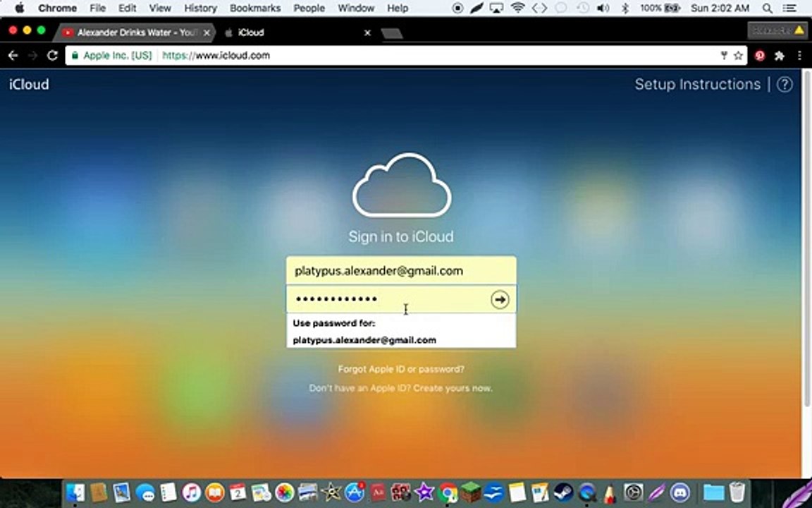Open iCloud help question mark icon
This screenshot has width=812, height=508.
(x=785, y=85)
